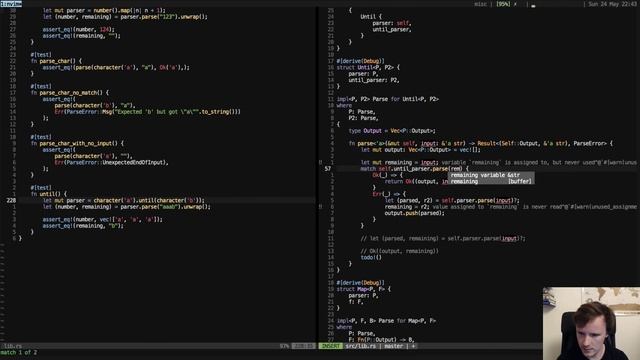The height and width of the screenshot is (360, 640).
Task: Click the 'fn parse<'a>(&mut self, input' signature line
Action: [481, 143]
